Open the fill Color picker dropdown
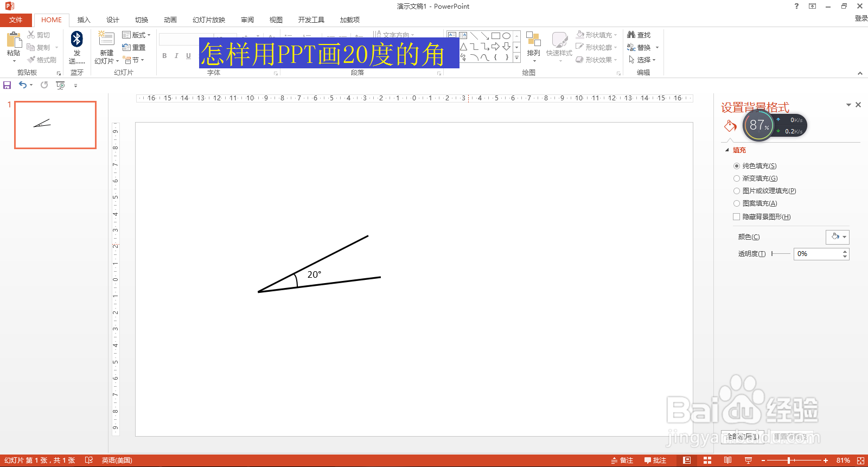Viewport: 868px width, 467px height. tap(838, 237)
